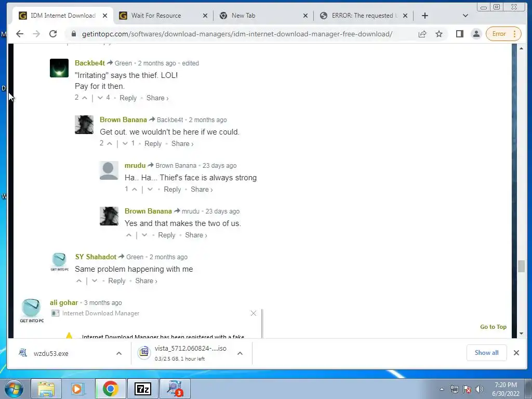Reply to Backbe4t's comment
This screenshot has width=532, height=399.
(x=128, y=98)
